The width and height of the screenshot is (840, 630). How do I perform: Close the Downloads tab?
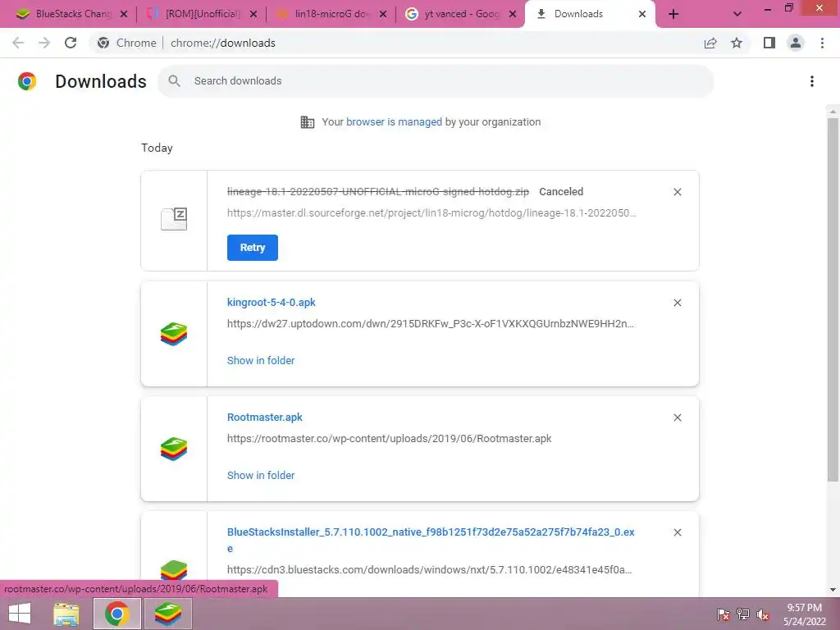coord(642,14)
